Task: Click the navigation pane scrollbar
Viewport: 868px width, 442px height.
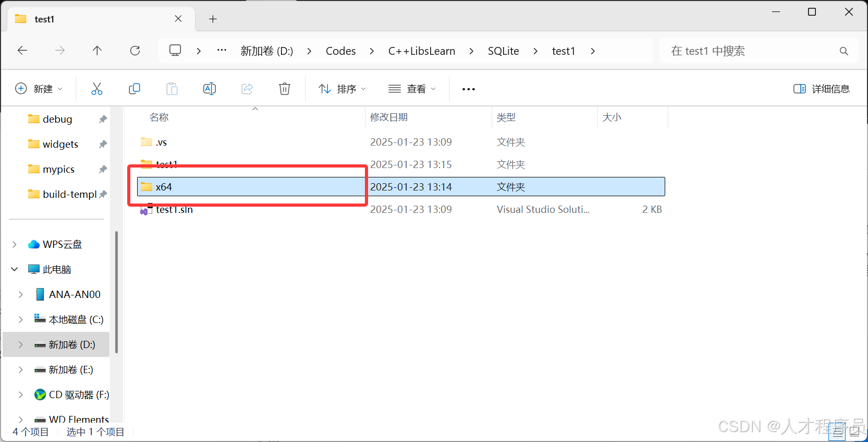Action: [x=116, y=292]
